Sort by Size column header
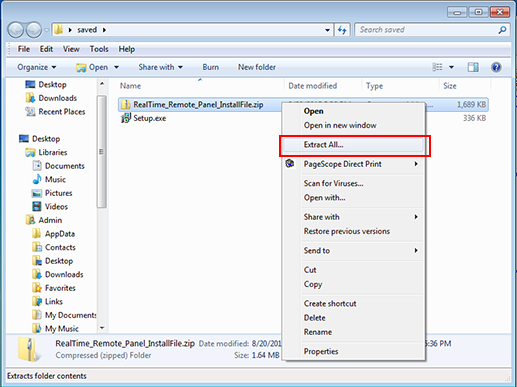Viewport: 517px width, 387px height. (x=465, y=86)
